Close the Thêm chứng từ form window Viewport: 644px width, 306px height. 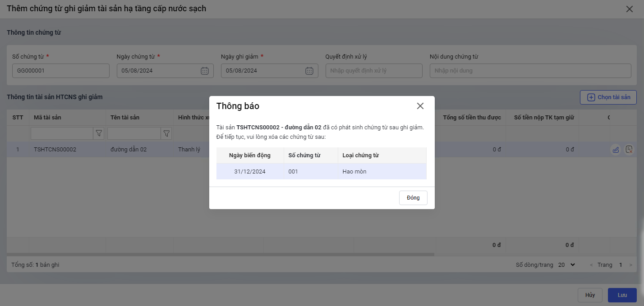coord(630,9)
